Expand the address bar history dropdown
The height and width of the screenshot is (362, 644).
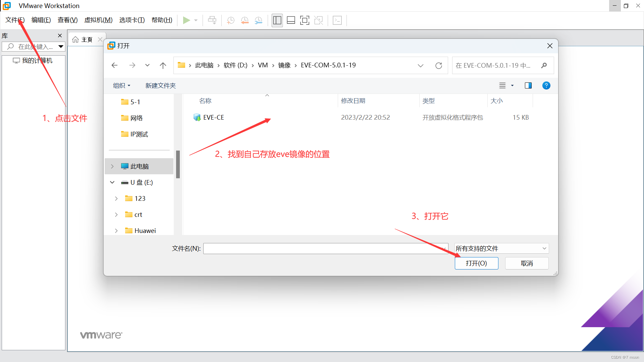[420, 66]
